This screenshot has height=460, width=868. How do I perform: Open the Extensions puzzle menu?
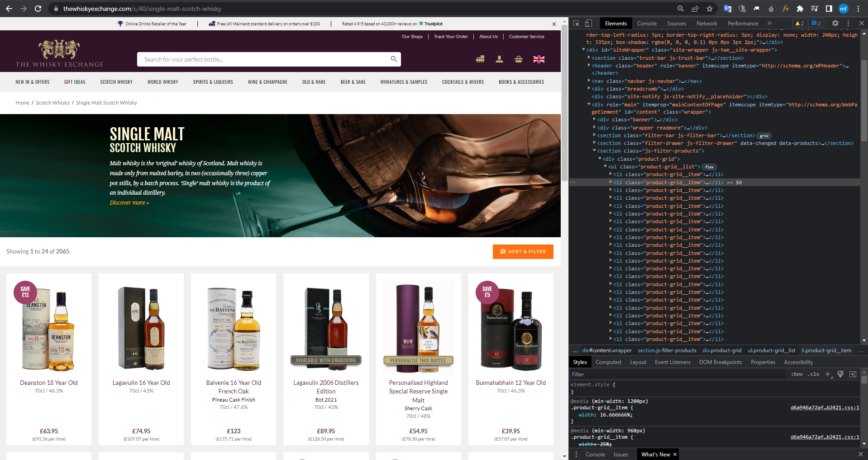click(x=800, y=9)
